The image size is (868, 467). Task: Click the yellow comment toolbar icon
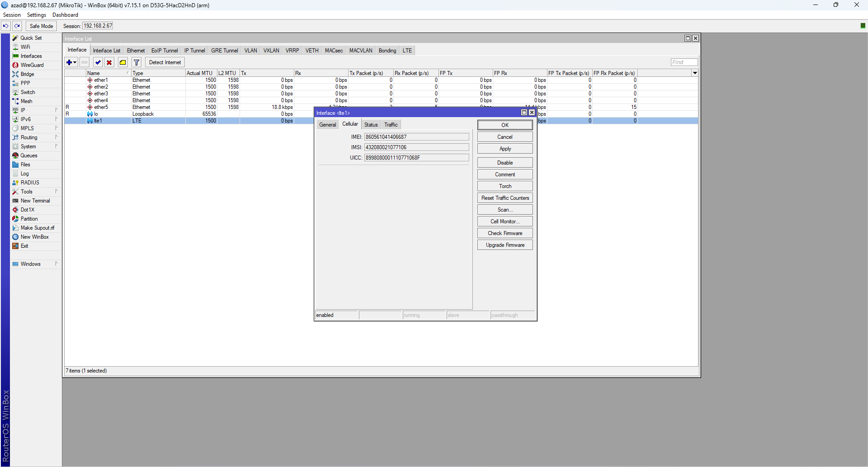coord(123,62)
